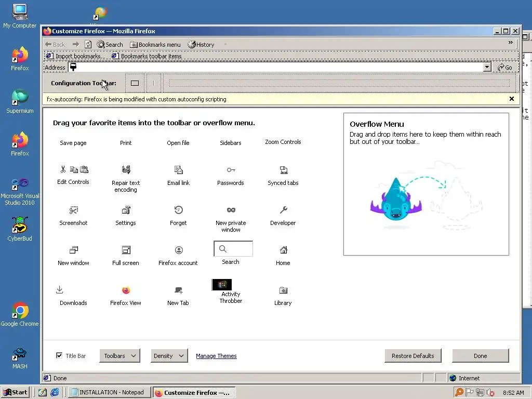
Task: Select the Settings icon in palette
Action: coord(126,210)
